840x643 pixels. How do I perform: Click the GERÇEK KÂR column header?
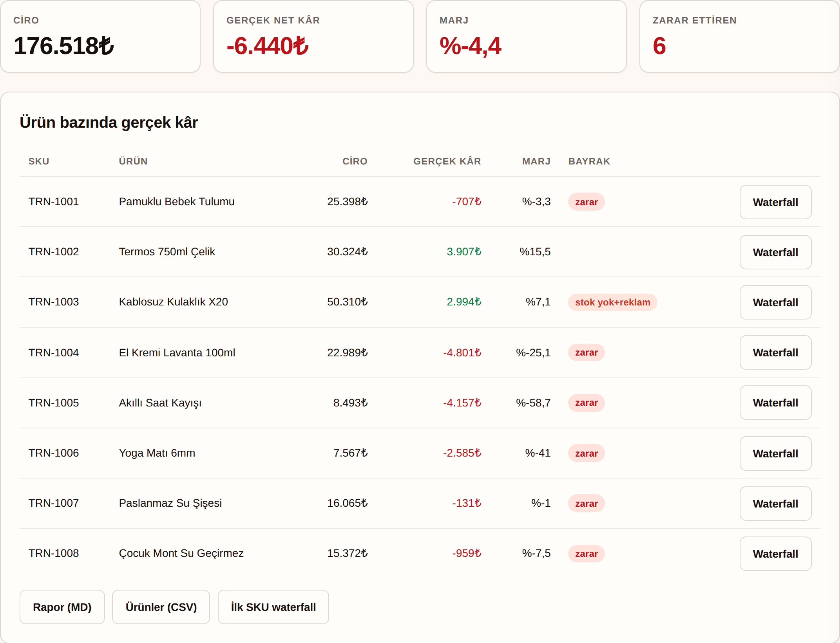click(447, 161)
